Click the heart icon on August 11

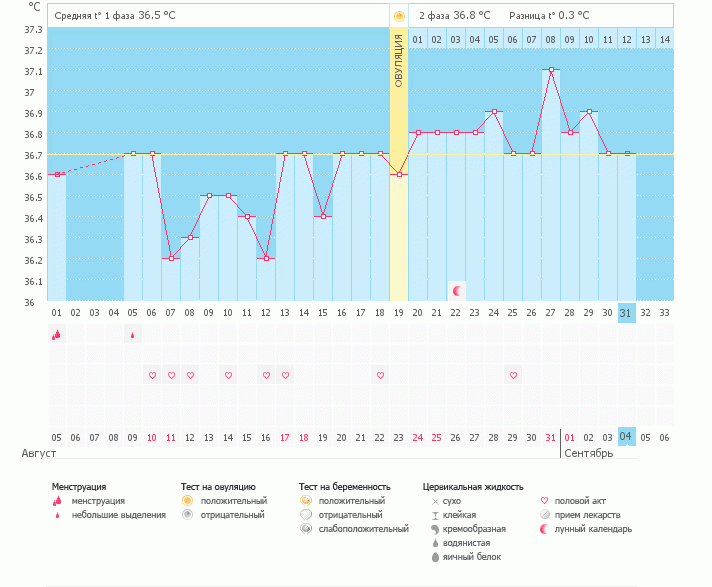tap(171, 375)
